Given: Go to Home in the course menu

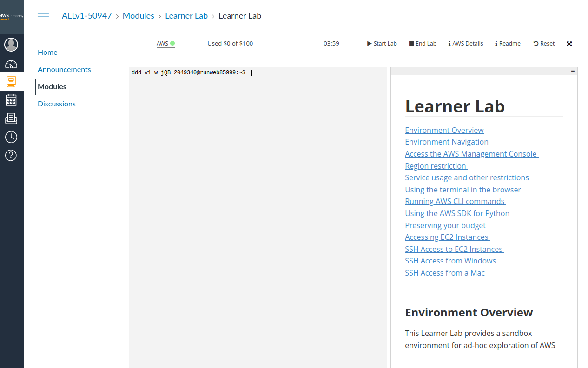Looking at the screenshot, I should click(x=47, y=52).
